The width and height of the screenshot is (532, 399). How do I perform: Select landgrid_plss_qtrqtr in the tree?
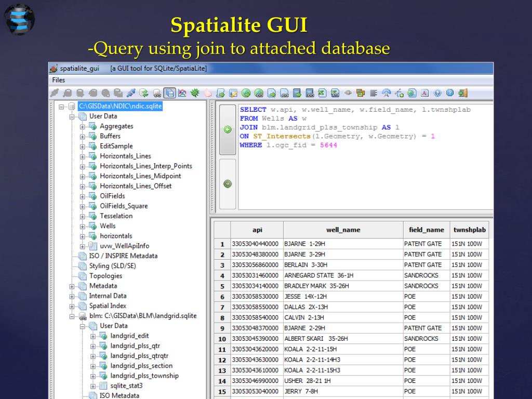139,356
